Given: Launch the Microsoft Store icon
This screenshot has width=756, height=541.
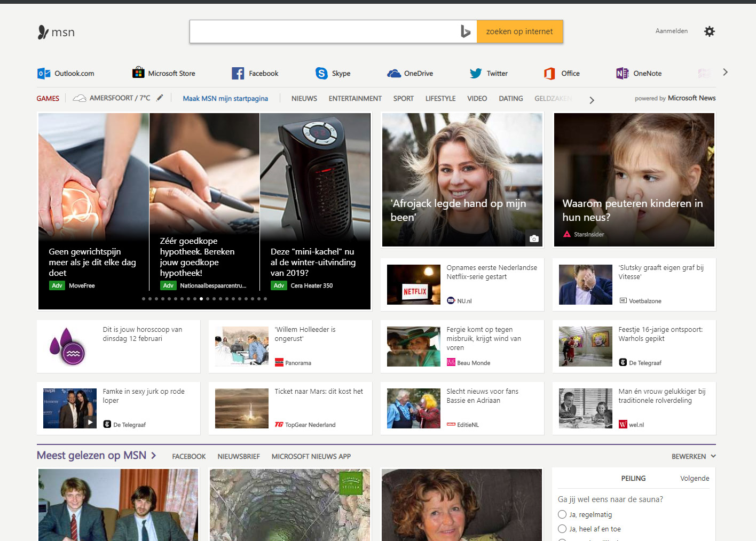Looking at the screenshot, I should [138, 73].
